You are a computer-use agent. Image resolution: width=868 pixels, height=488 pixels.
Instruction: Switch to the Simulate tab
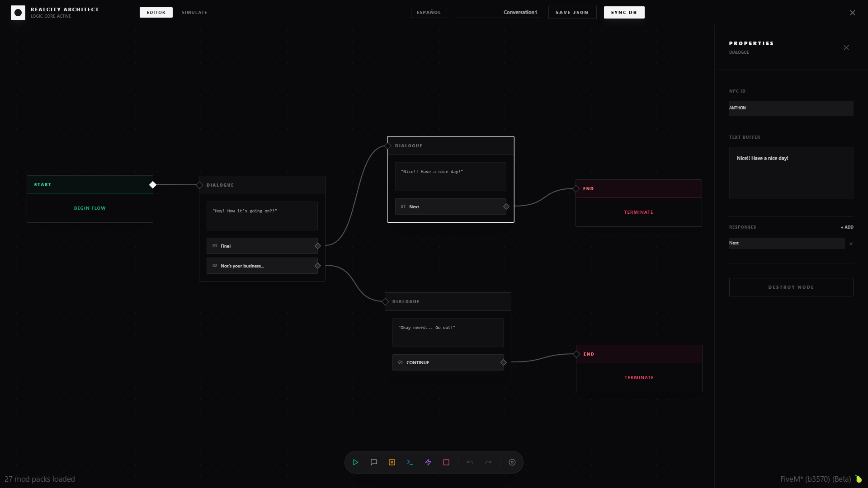click(194, 12)
